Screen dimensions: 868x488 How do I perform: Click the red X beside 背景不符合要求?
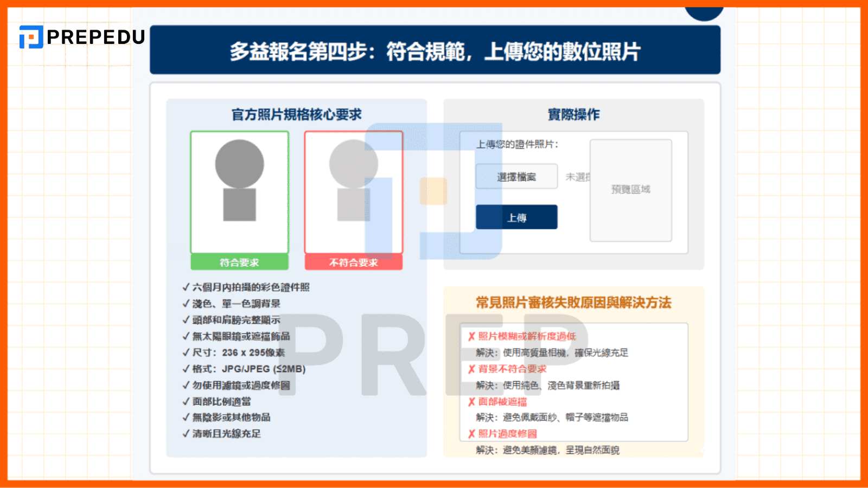tap(471, 369)
